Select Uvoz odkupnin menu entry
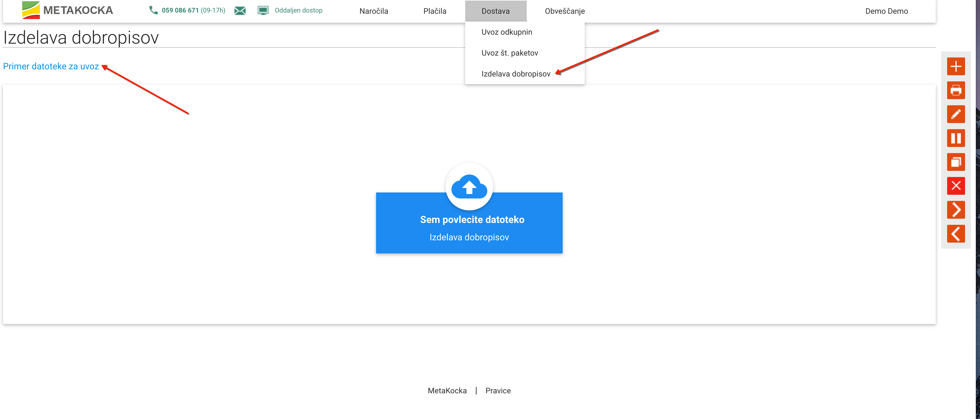This screenshot has width=980, height=419. tap(506, 32)
